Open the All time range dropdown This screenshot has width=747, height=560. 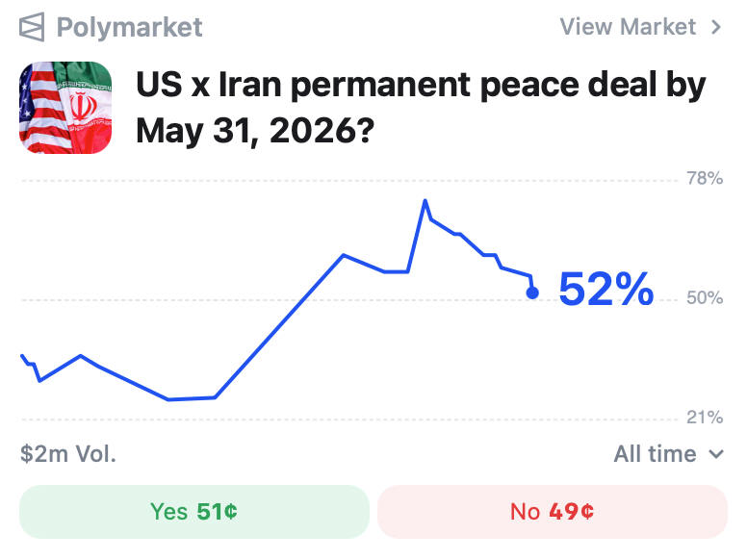coord(668,454)
